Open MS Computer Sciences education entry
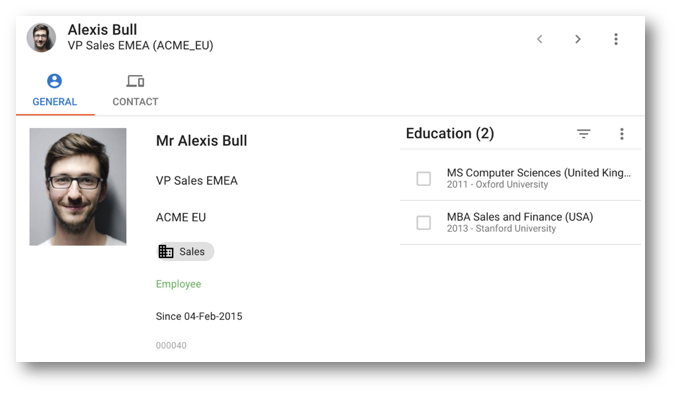This screenshot has height=393, width=676. (520, 178)
